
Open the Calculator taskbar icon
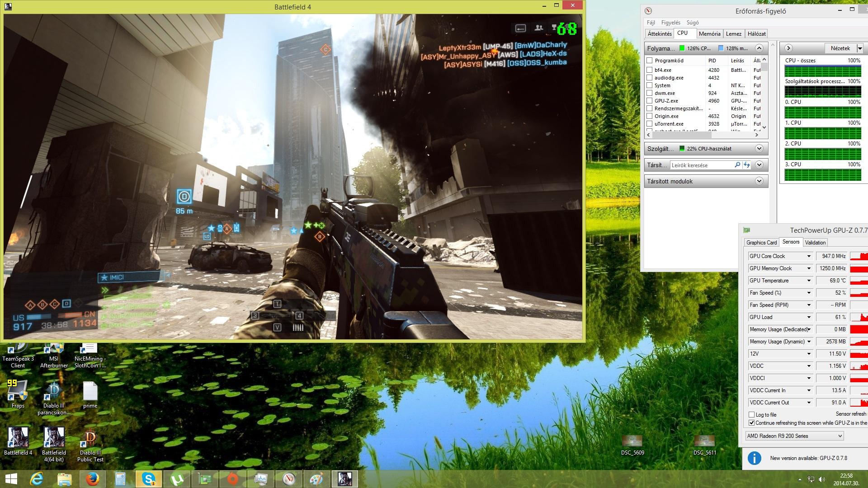121,479
